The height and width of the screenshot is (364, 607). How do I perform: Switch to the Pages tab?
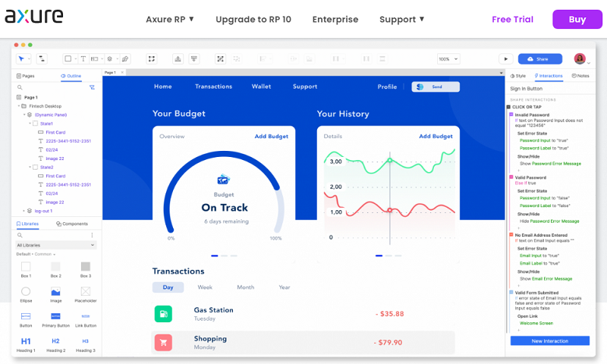(26, 76)
